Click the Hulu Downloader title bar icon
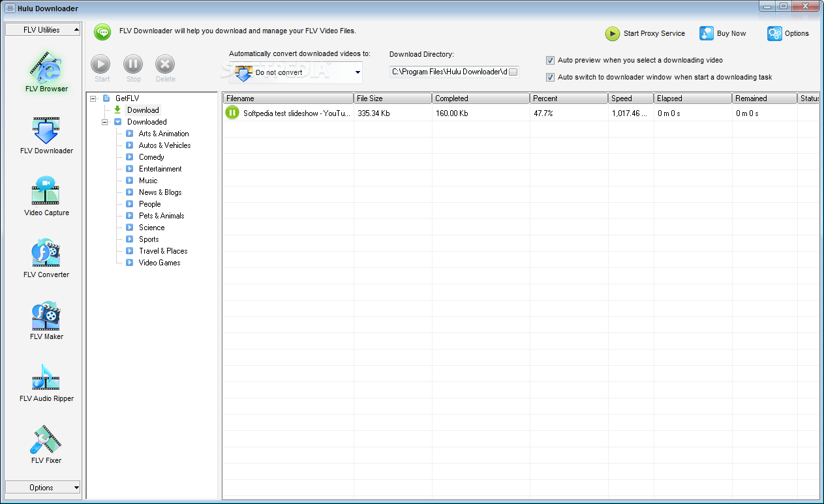 (x=9, y=8)
